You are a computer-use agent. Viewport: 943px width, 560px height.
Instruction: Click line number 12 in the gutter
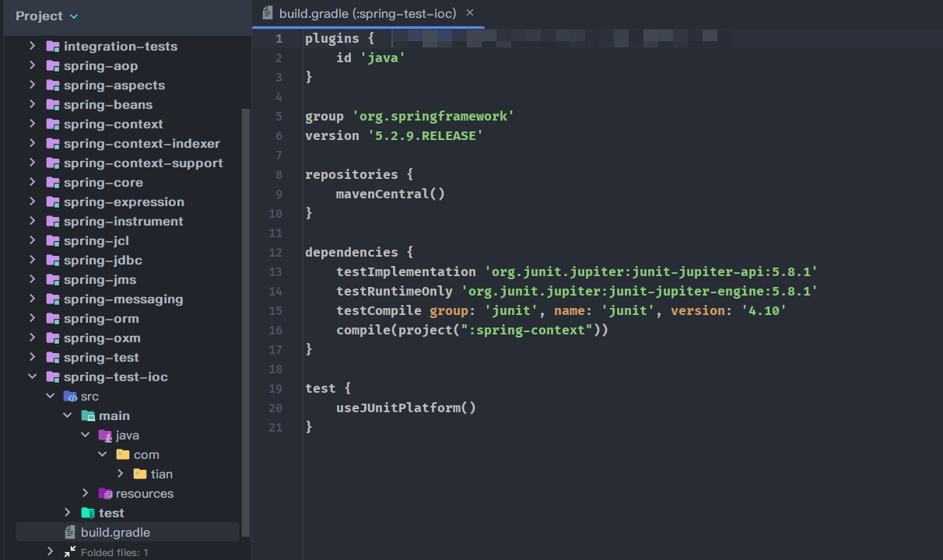(275, 252)
